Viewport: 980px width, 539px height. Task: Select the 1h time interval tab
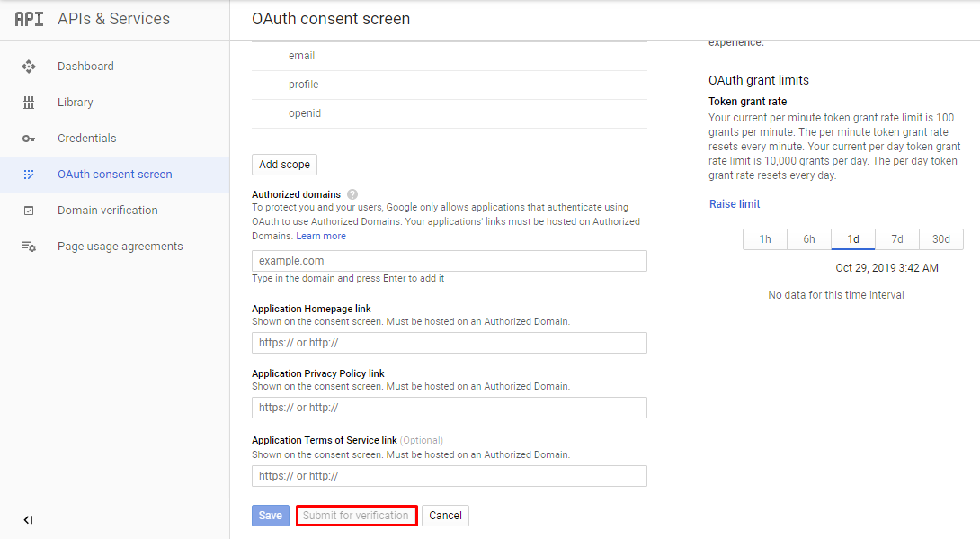765,239
